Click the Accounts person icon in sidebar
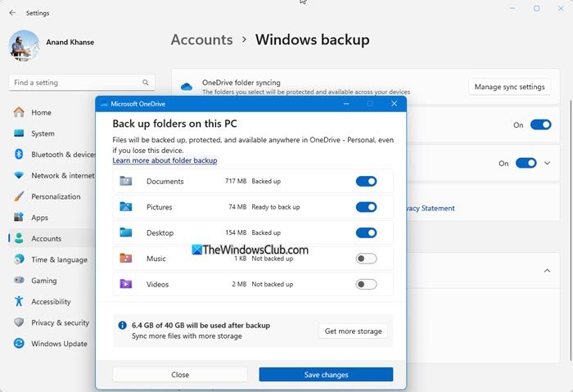 coord(19,238)
